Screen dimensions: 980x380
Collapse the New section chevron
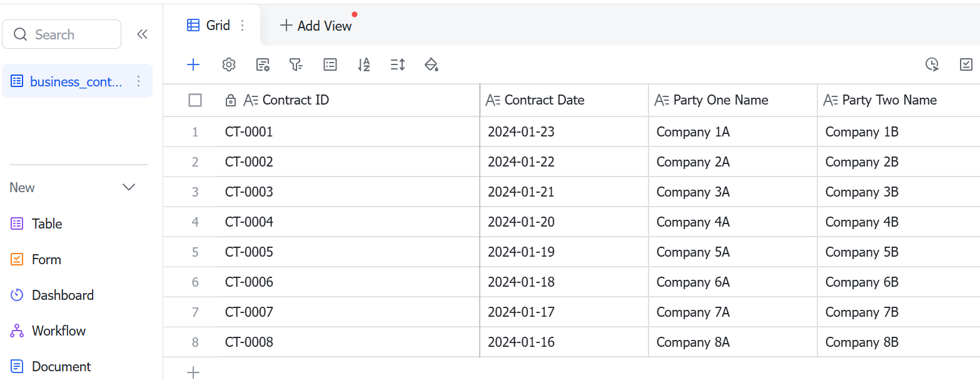pos(129,187)
